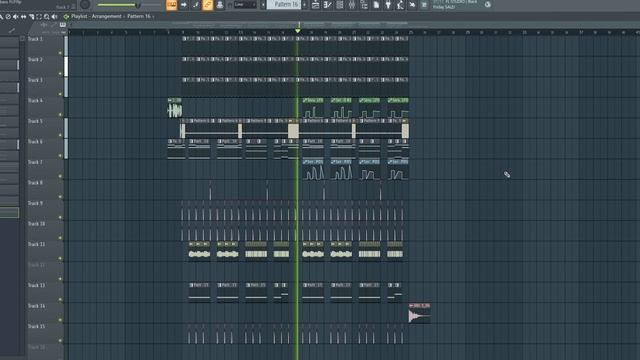The height and width of the screenshot is (360, 640).
Task: Select Track 15 label
Action: coord(36,326)
